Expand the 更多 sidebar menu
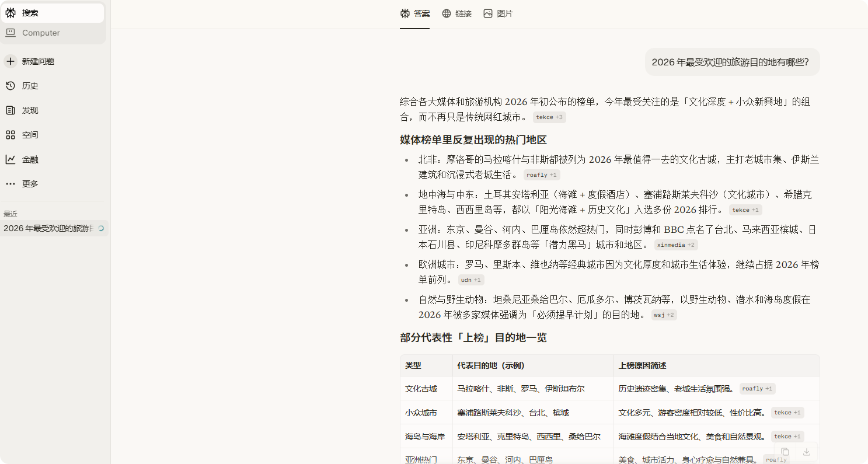The height and width of the screenshot is (464, 868). click(11, 184)
